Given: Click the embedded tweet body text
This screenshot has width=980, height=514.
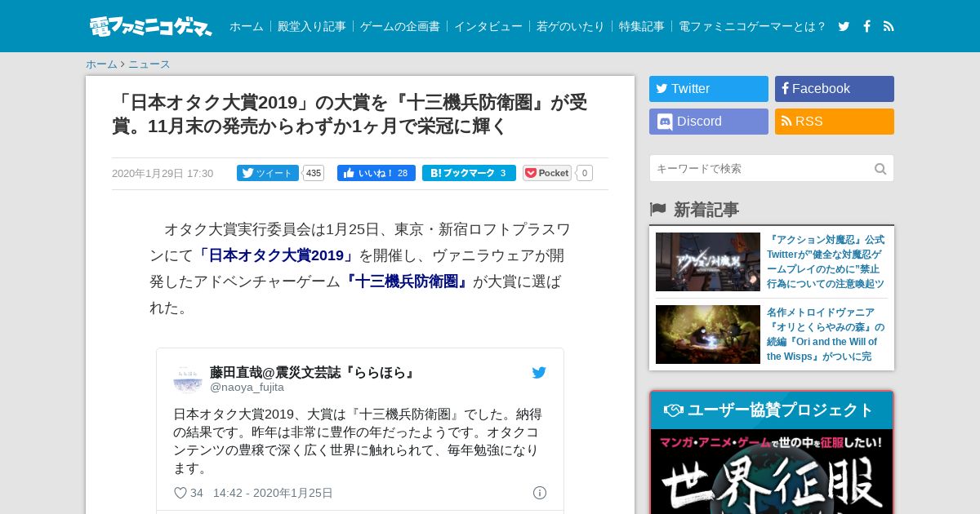Looking at the screenshot, I should click(358, 441).
